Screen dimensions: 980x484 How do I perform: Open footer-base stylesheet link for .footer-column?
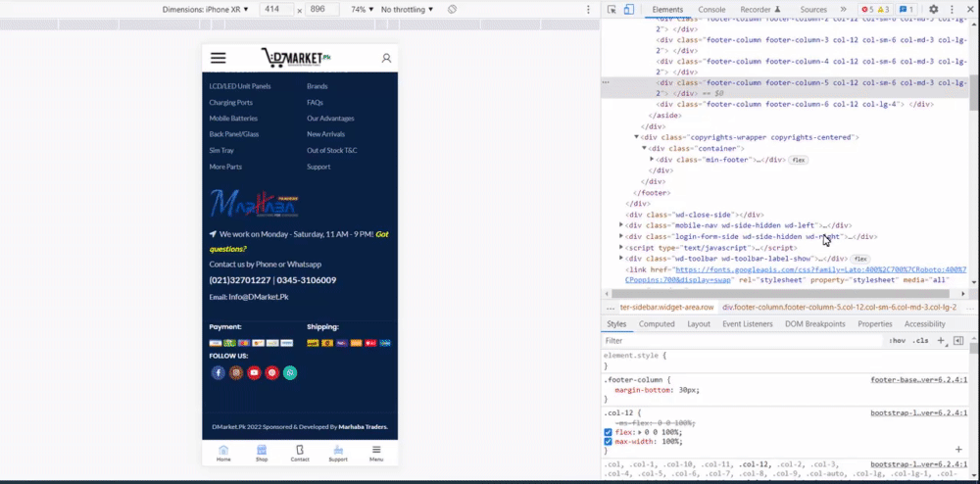[919, 380]
